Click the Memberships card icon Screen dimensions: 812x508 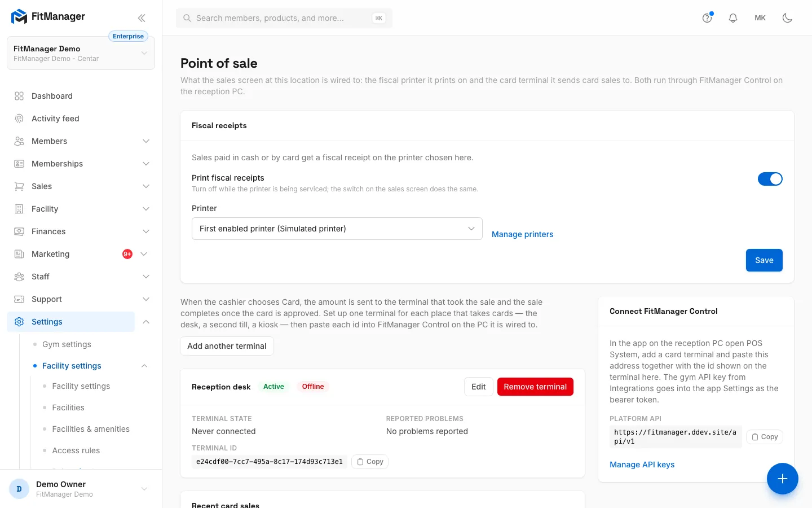coord(19,164)
